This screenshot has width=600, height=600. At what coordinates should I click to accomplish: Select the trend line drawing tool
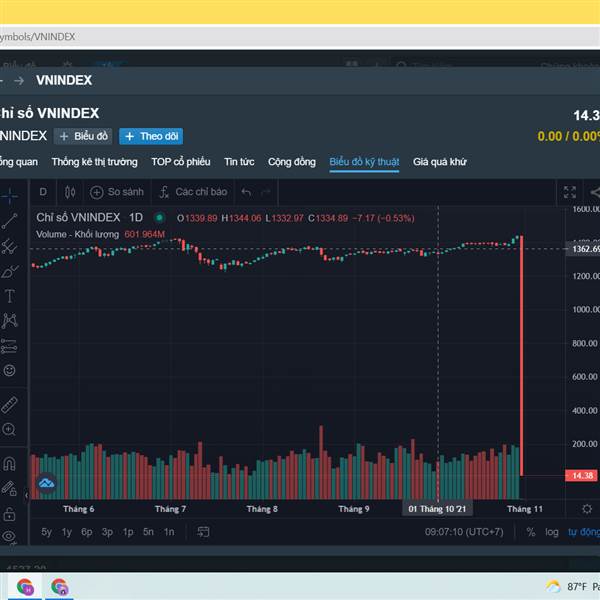pyautogui.click(x=9, y=221)
